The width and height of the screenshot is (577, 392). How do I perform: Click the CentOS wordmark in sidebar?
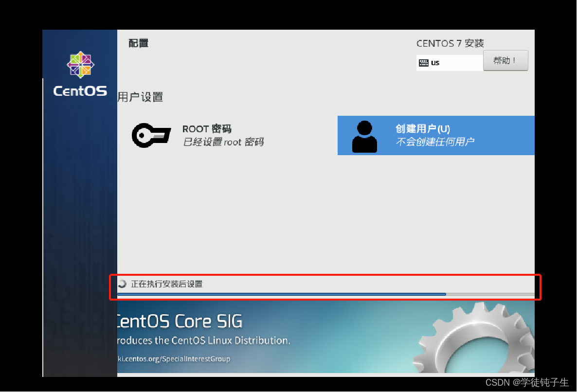click(80, 91)
